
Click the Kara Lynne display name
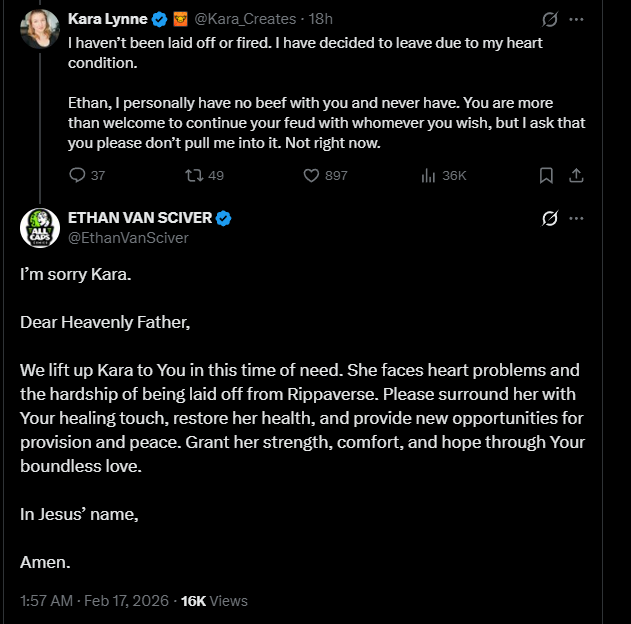tap(108, 19)
